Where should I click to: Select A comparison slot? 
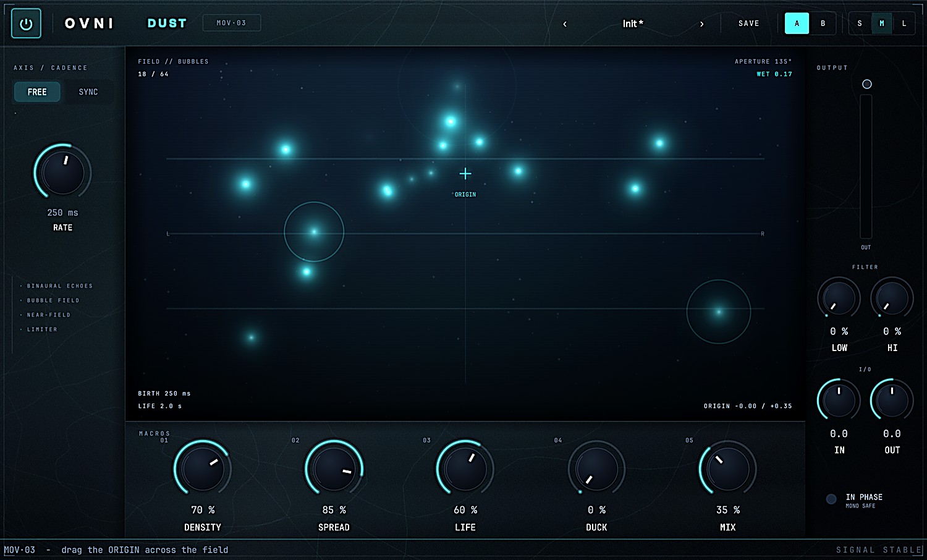pyautogui.click(x=797, y=23)
